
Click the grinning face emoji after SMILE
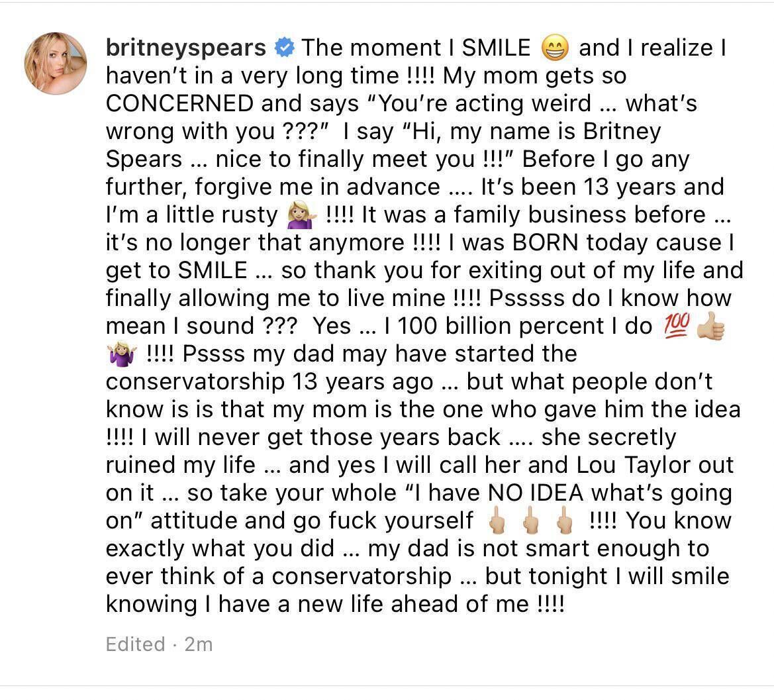coord(555,46)
